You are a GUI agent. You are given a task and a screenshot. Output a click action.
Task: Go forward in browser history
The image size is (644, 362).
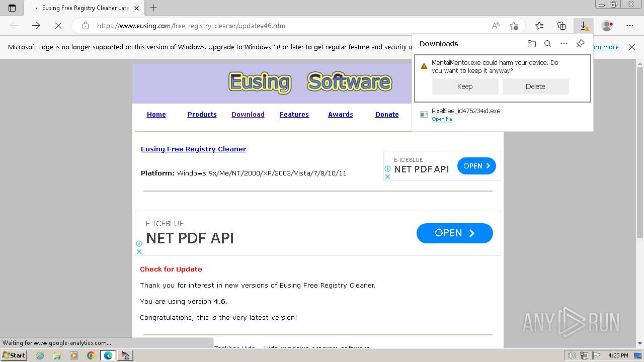(x=36, y=26)
